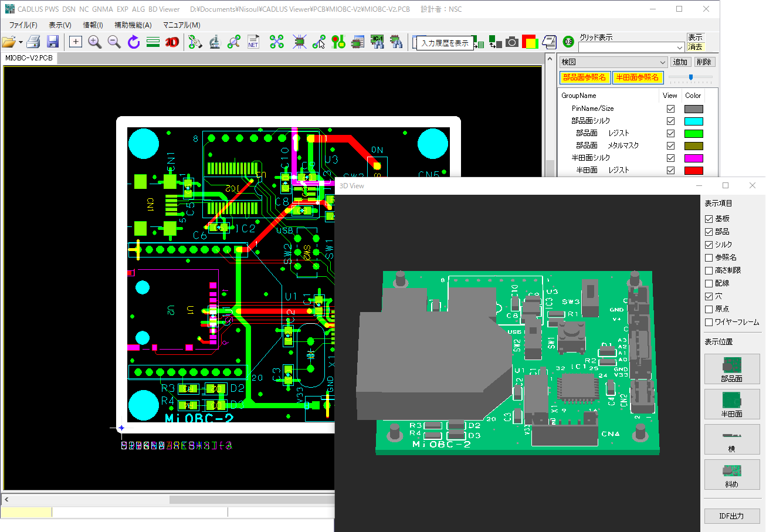Click the grid 消去 button
The width and height of the screenshot is (766, 532).
coord(696,47)
